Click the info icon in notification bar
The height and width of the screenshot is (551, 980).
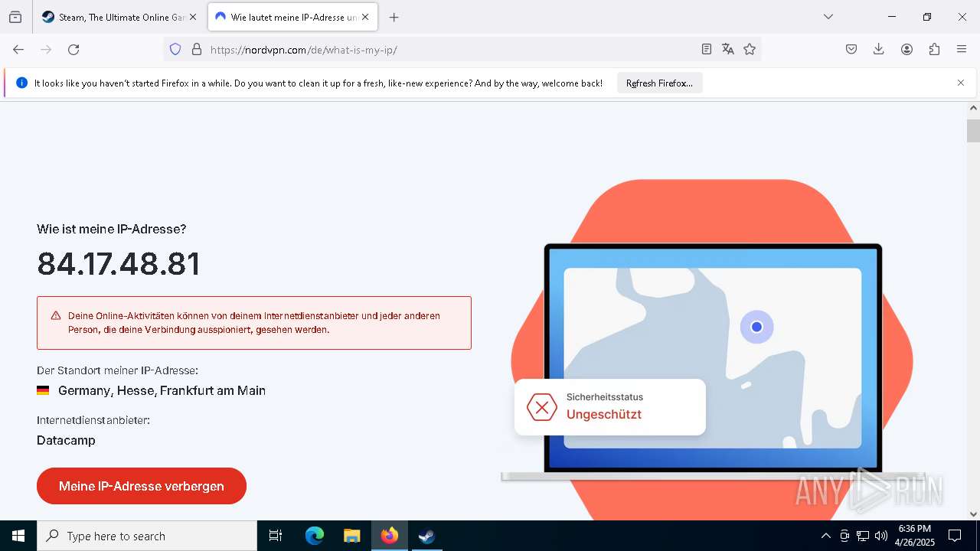21,83
